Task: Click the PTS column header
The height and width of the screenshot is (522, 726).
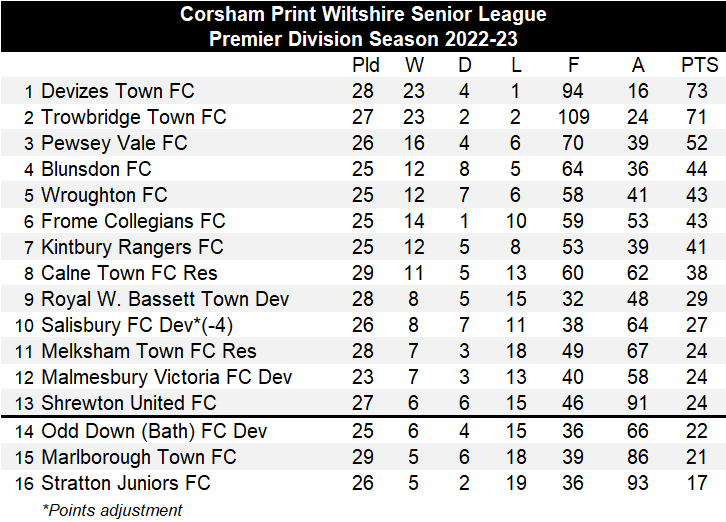Action: (699, 65)
